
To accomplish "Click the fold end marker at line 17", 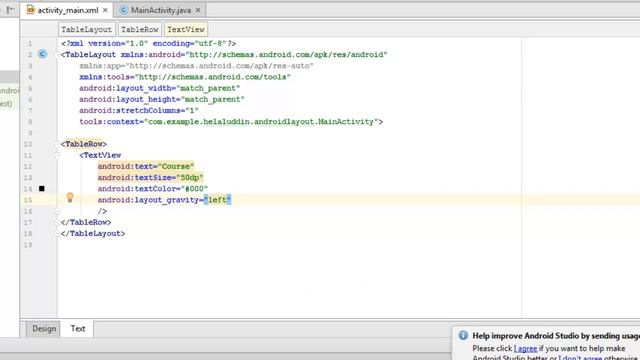I will tap(58, 222).
